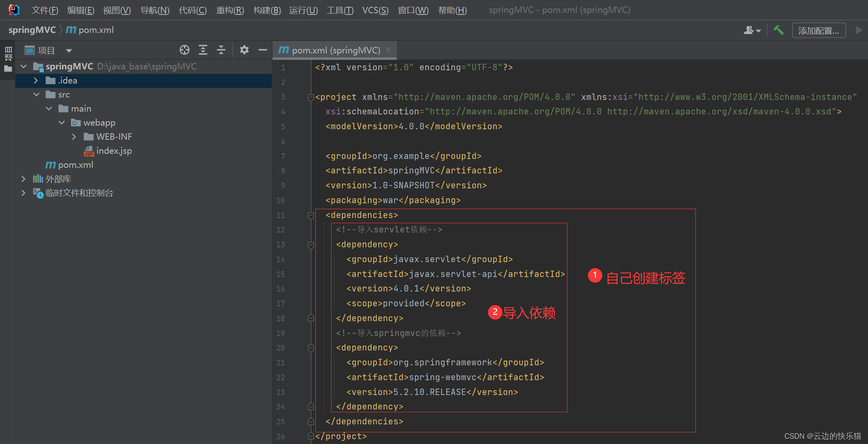Image resolution: width=868 pixels, height=444 pixels.
Task: Open the 项目 view dropdown arrow
Action: (69, 51)
